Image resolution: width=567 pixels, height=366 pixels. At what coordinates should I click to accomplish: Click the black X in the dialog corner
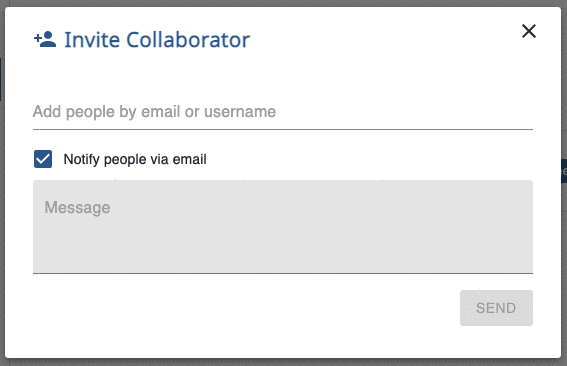click(x=529, y=31)
